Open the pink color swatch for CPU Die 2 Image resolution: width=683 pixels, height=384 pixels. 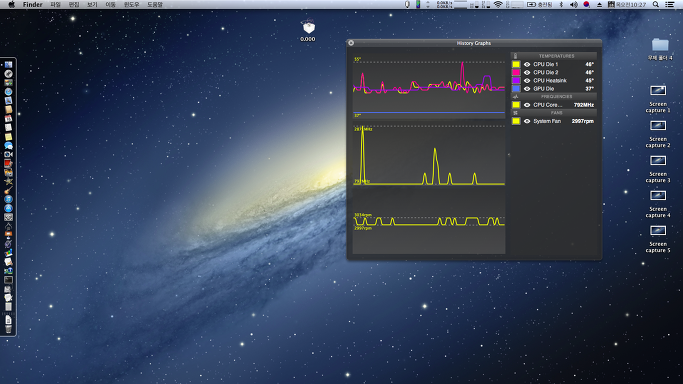click(x=516, y=72)
